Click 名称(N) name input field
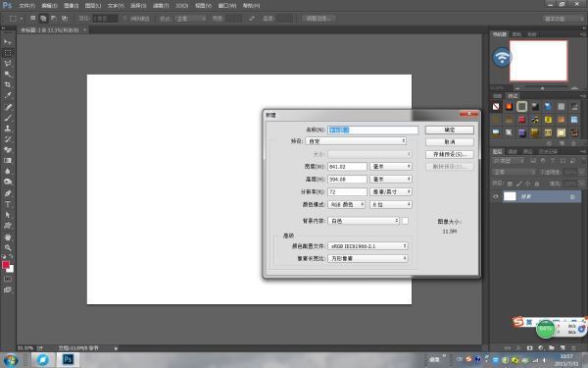 click(x=372, y=130)
